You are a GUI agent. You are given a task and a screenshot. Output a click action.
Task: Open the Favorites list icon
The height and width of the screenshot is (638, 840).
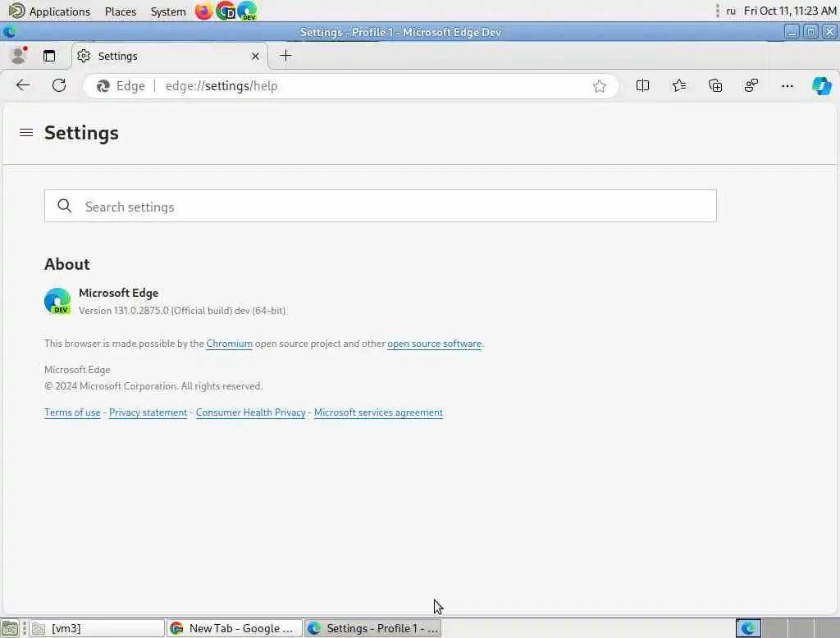pyautogui.click(x=678, y=86)
